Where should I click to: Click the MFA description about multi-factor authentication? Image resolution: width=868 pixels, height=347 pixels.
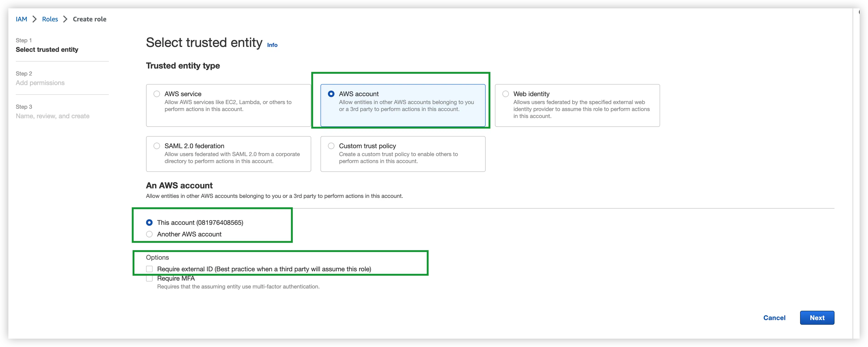tap(238, 287)
